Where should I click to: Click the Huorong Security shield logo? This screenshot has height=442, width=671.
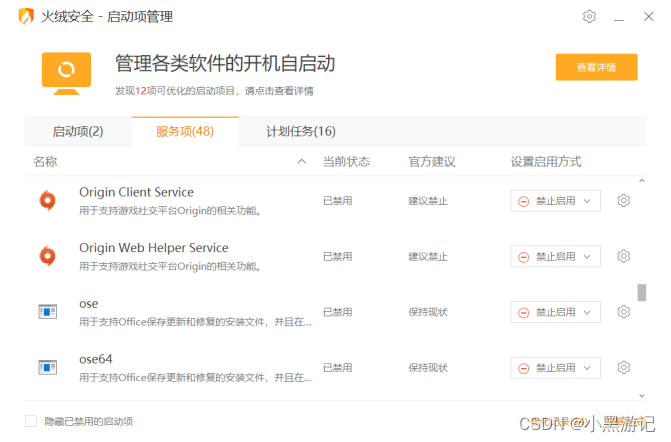pos(26,17)
